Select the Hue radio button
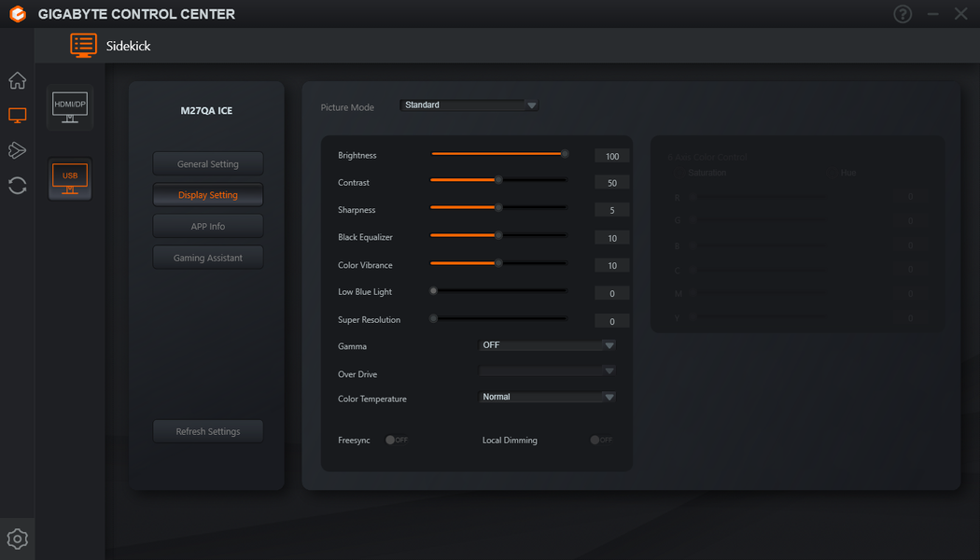 click(x=832, y=173)
